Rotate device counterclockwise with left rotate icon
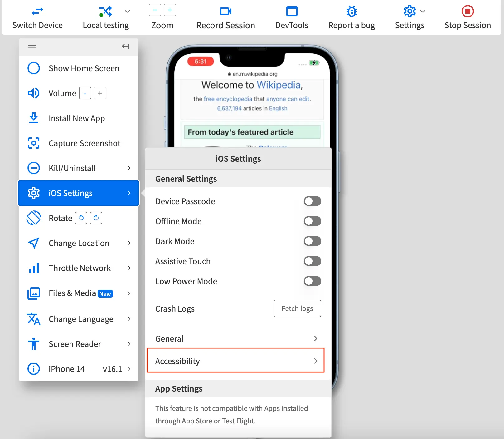Image resolution: width=504 pixels, height=439 pixels. tap(81, 218)
